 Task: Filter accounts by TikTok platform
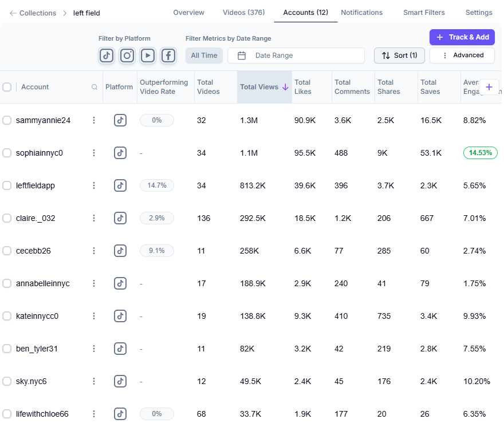coord(107,56)
